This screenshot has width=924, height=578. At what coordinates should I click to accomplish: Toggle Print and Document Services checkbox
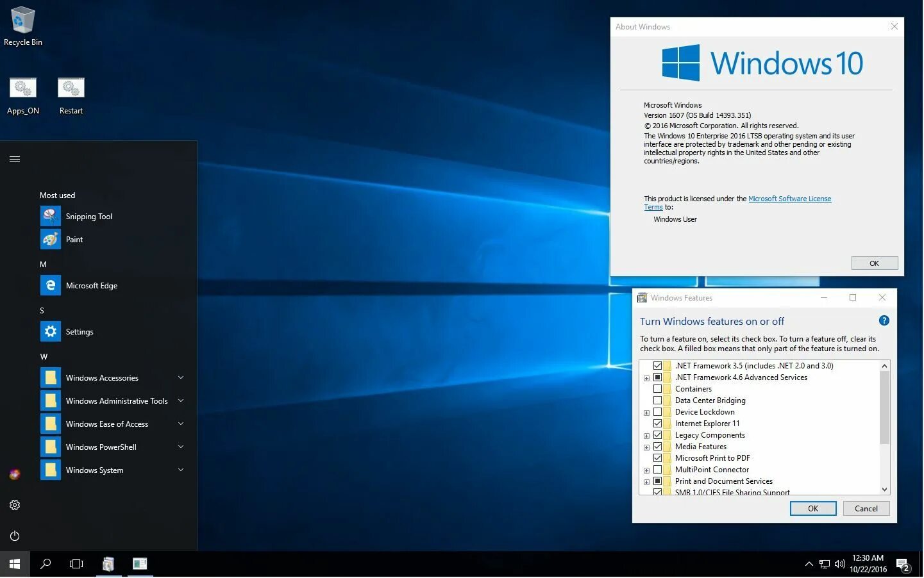657,481
